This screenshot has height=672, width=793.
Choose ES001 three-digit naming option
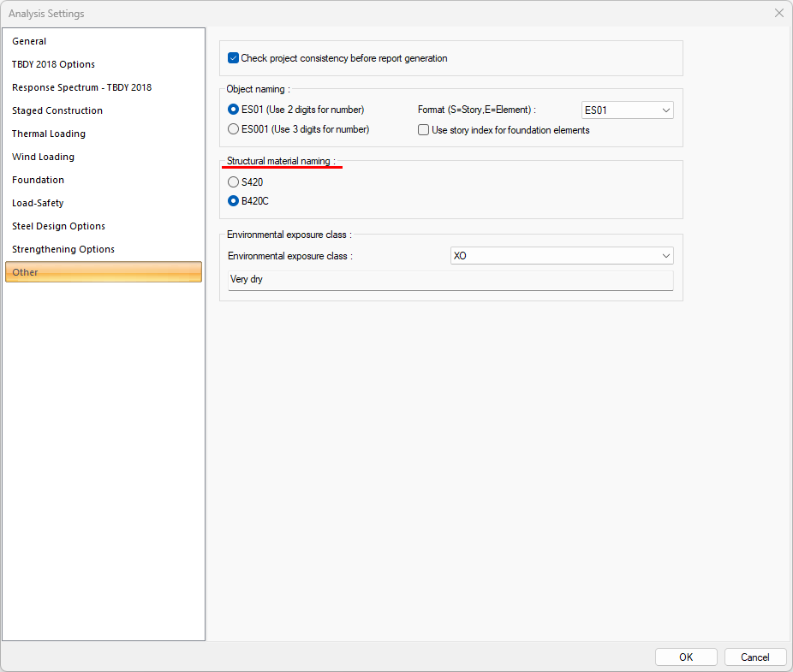pyautogui.click(x=234, y=129)
